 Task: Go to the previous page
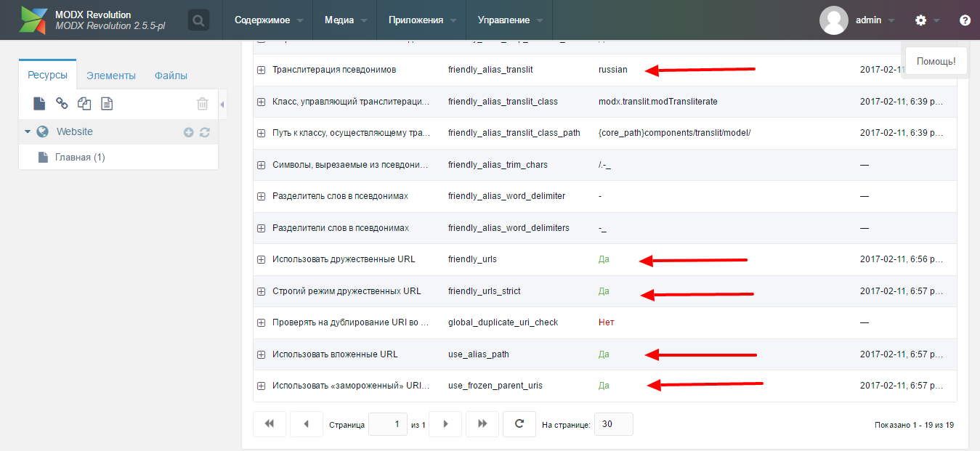tap(306, 424)
